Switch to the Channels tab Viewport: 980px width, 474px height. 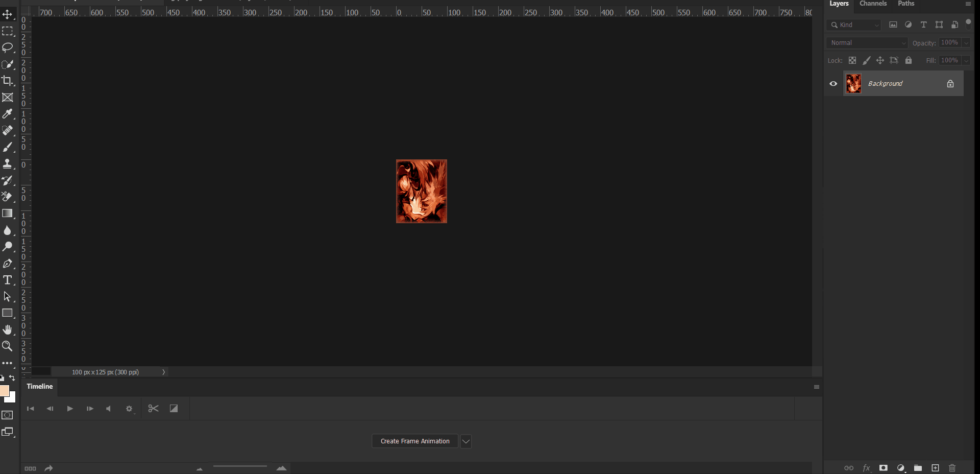[x=873, y=4]
